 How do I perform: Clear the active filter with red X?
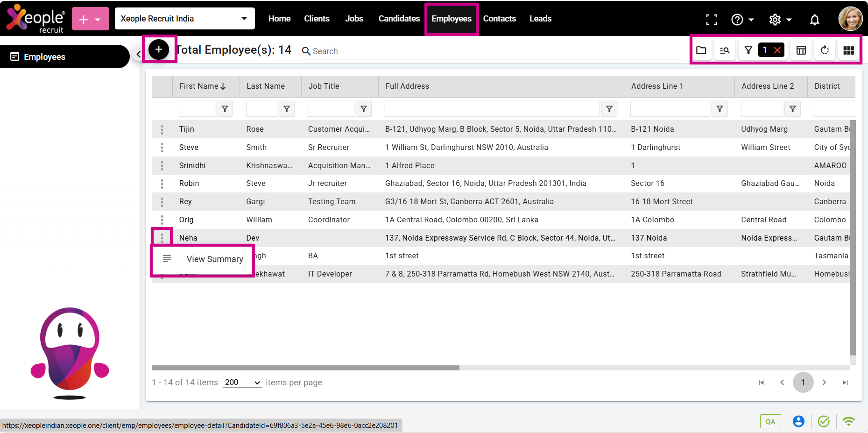pyautogui.click(x=777, y=50)
